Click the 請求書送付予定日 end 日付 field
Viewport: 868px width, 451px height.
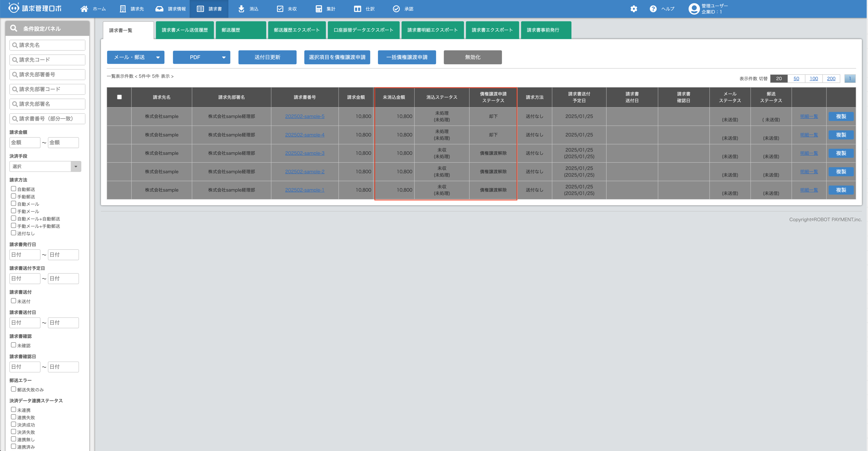pyautogui.click(x=63, y=279)
